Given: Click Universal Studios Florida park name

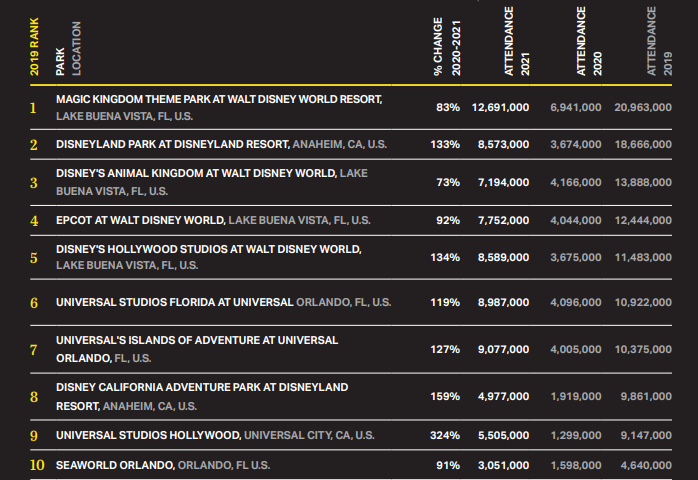Looking at the screenshot, I should point(174,301).
